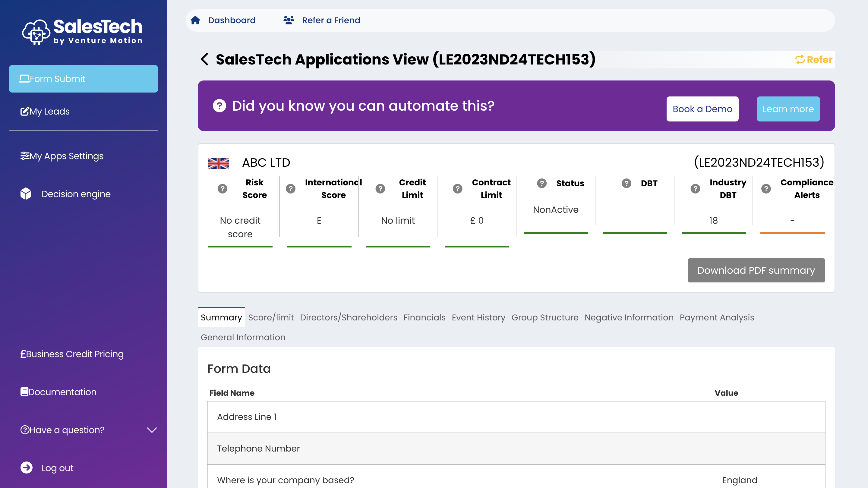Click the Industry DBT help icon

point(696,189)
